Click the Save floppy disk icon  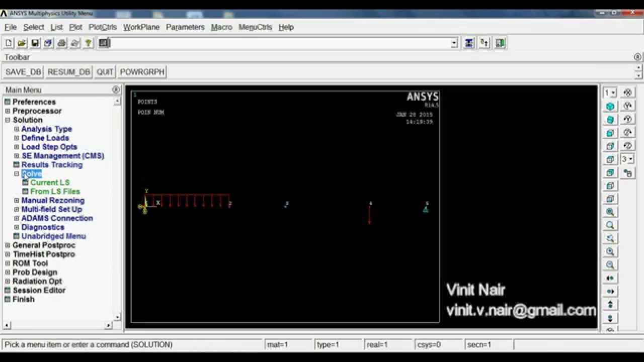[35, 43]
